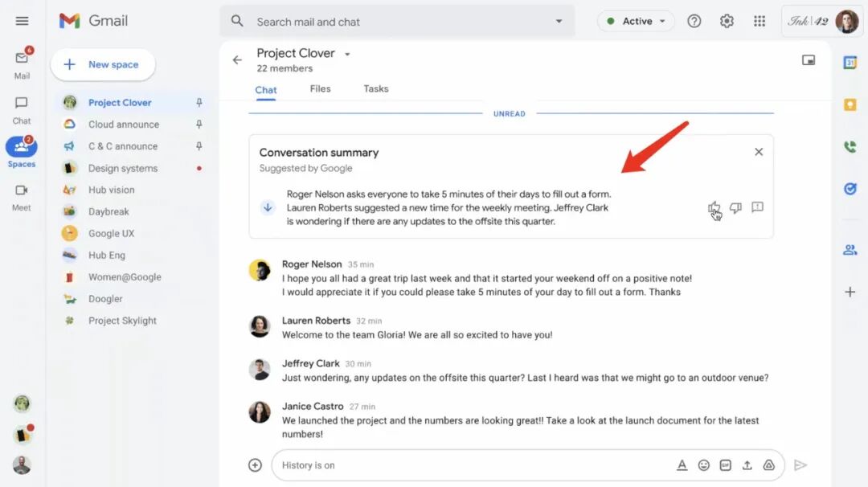
Task: Open Google apps grid
Action: 759,21
